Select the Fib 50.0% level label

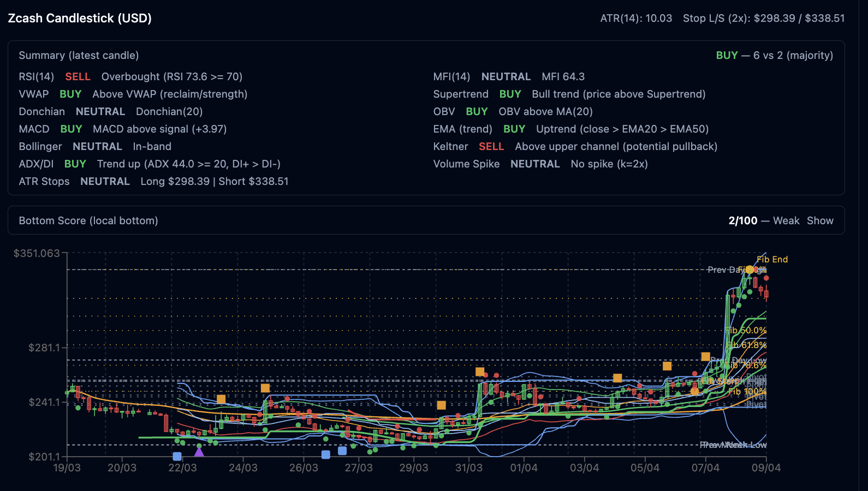[747, 330]
